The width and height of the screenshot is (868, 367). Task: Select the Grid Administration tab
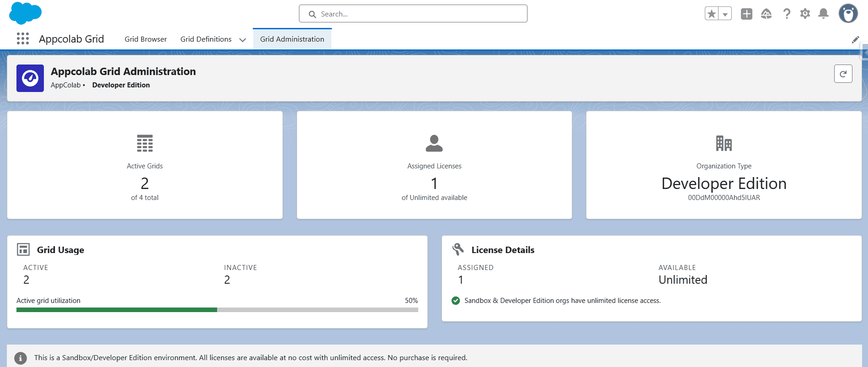[x=292, y=39]
